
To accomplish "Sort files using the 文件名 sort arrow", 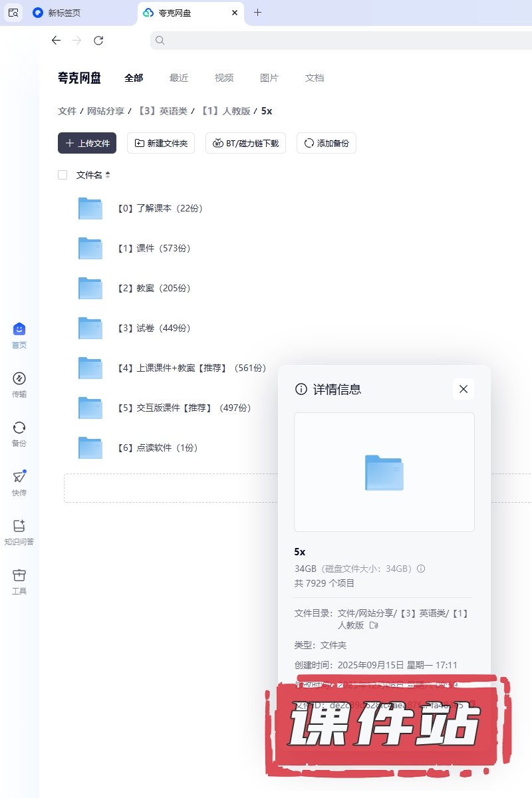I will pyautogui.click(x=108, y=175).
